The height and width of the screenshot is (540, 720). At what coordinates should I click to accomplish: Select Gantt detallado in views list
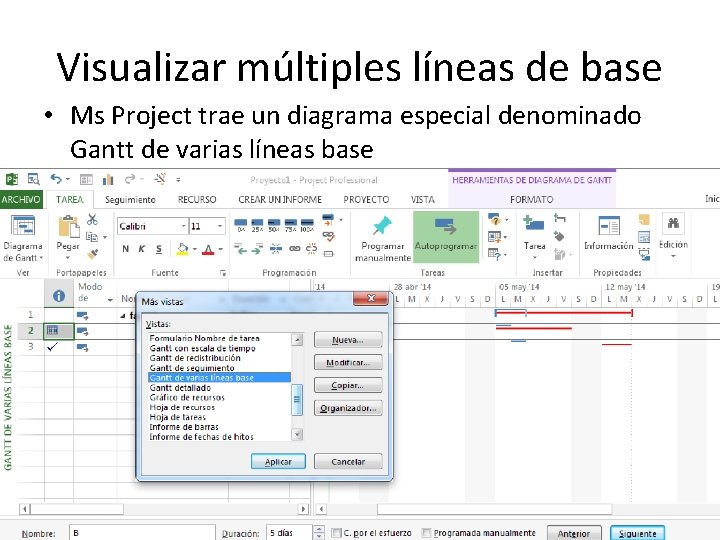point(180,388)
